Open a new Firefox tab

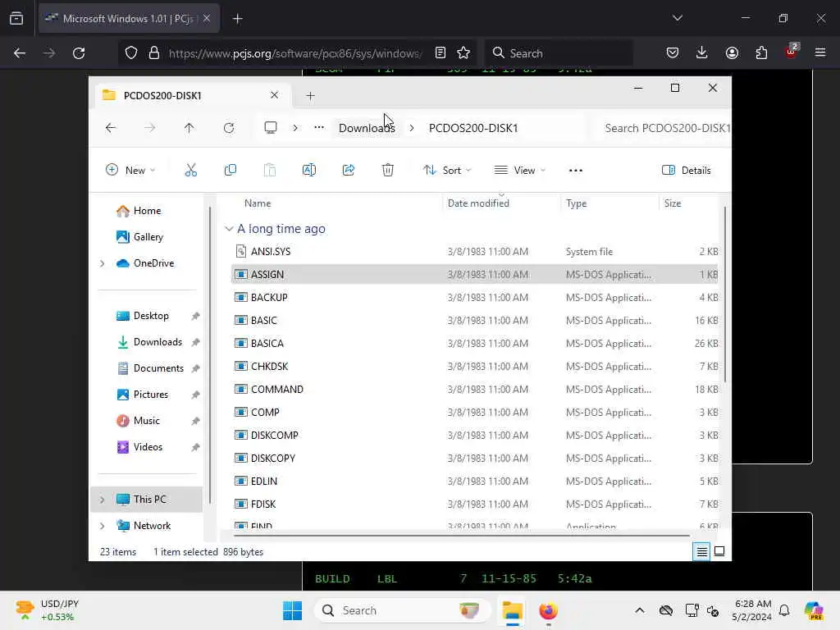[237, 19]
